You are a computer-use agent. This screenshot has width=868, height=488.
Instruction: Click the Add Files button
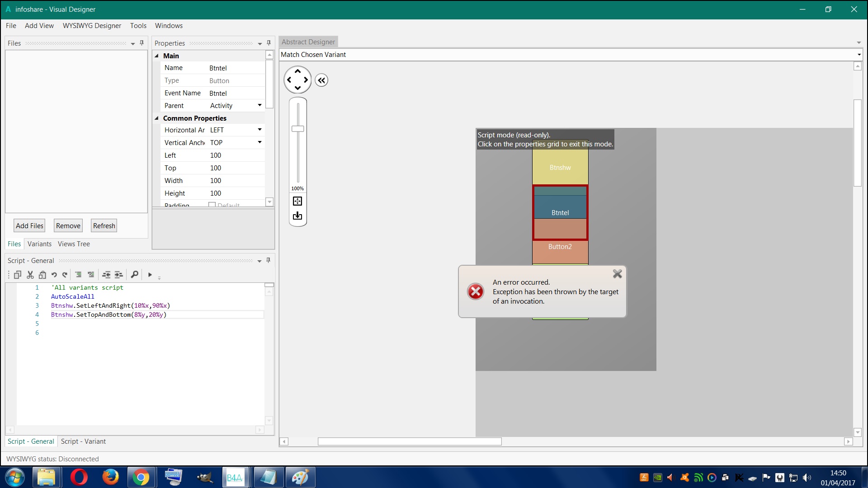click(29, 226)
